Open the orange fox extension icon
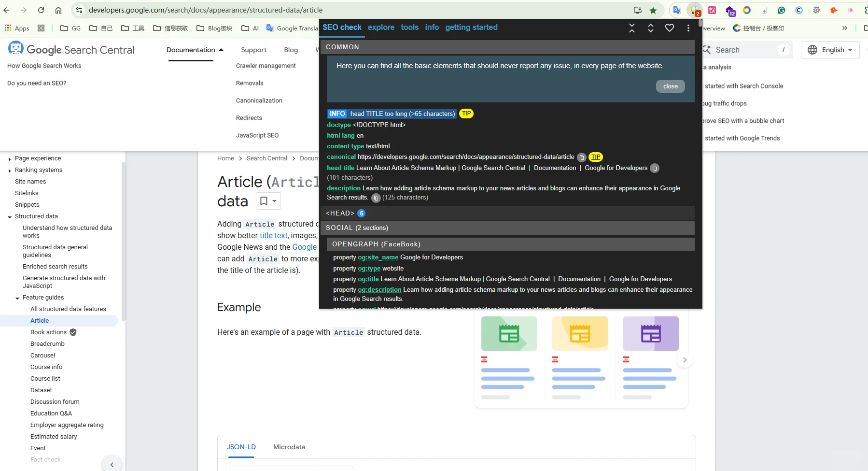868x471 pixels. pos(834,10)
